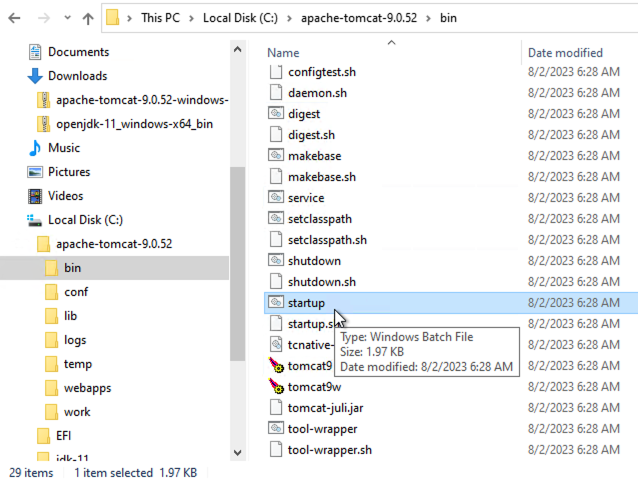The image size is (638, 490).
Task: Click the blue Downloads arrow icon
Action: (x=35, y=76)
